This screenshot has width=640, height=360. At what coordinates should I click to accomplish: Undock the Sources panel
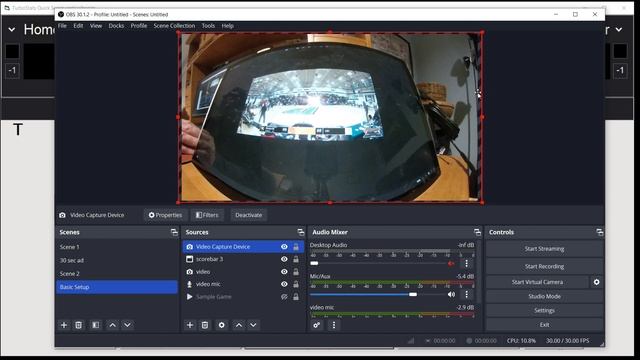[x=301, y=232]
